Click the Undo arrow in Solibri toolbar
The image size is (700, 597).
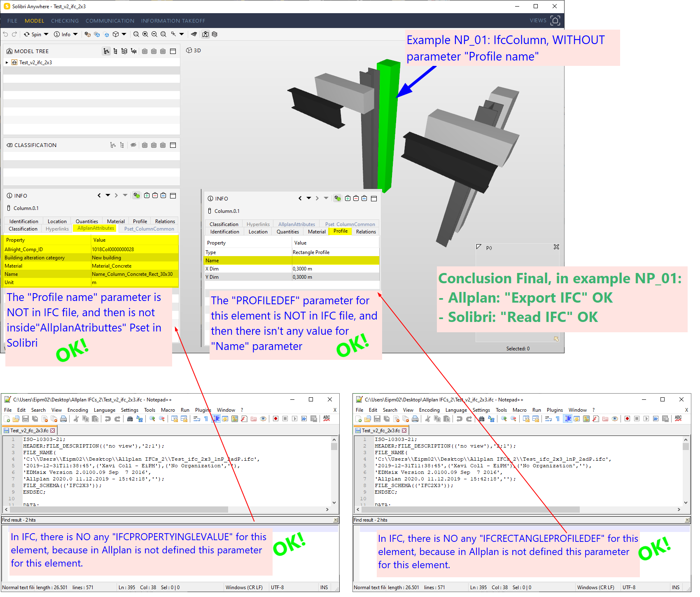click(5, 34)
